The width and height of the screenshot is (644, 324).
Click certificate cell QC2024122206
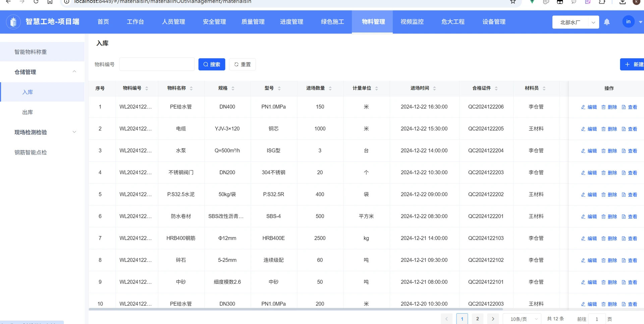coord(486,107)
